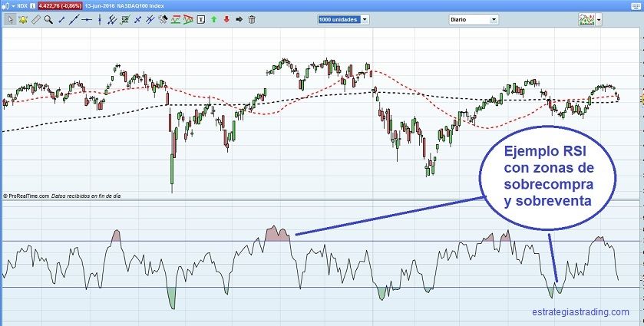
Task: Open the window menu arrow beside NDX
Action: 13,5
